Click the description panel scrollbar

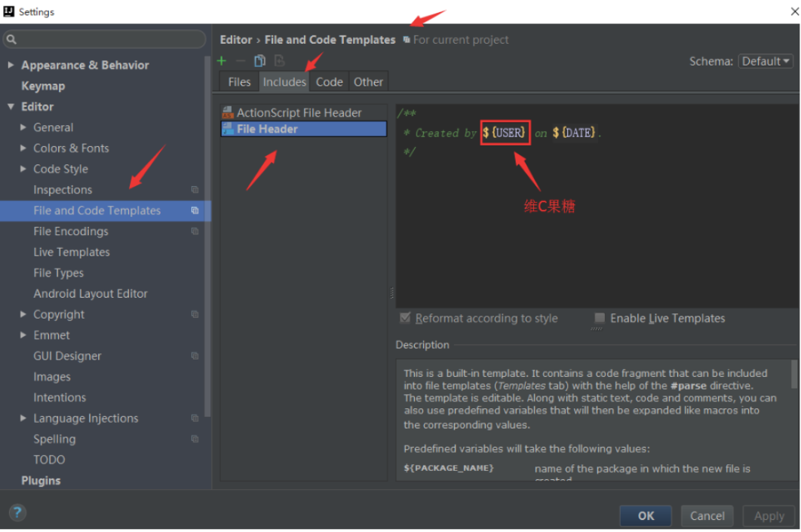coord(794,375)
